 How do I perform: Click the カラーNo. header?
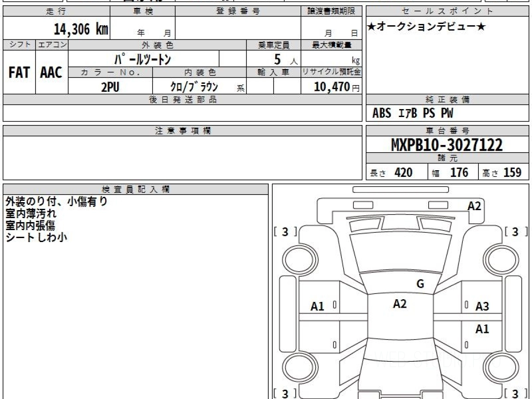[110, 72]
